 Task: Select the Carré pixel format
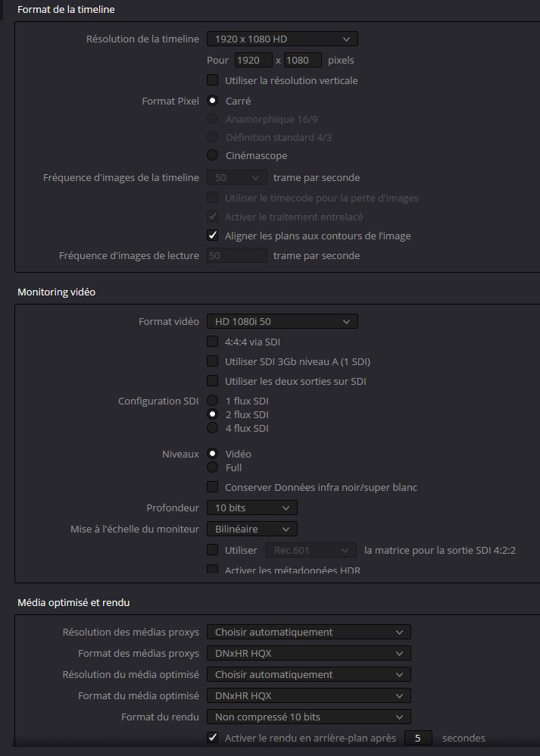click(212, 101)
